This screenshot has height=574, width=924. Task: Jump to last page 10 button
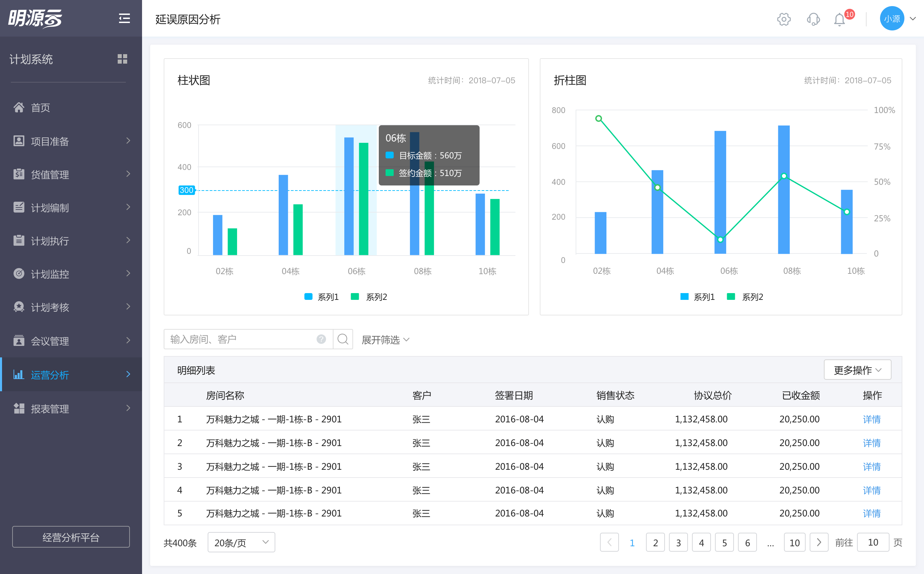point(794,543)
